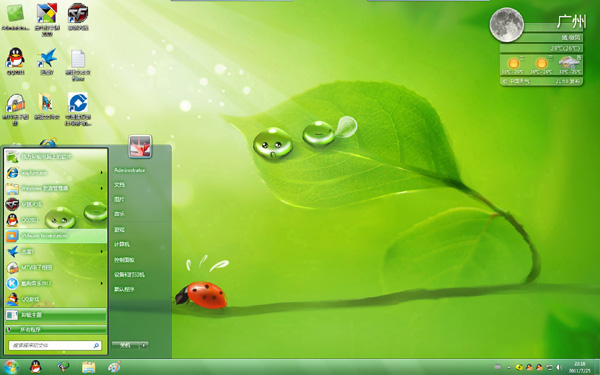Open the folder icon on the desktop
This screenshot has width=600, height=375.
click(47, 106)
